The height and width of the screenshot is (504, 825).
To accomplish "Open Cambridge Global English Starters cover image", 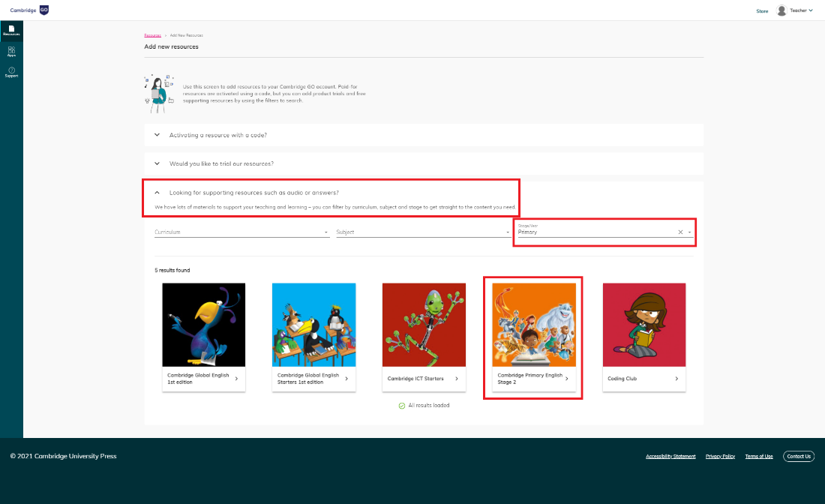I will point(313,325).
